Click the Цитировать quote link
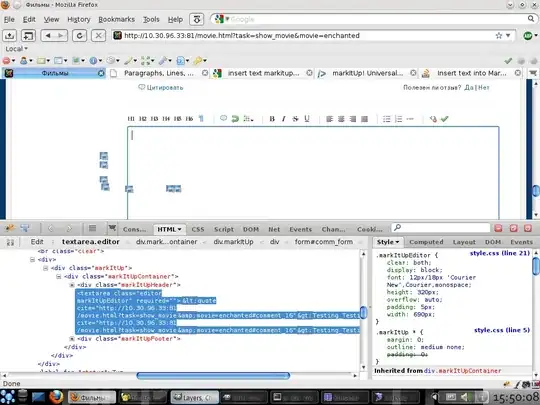 161,87
